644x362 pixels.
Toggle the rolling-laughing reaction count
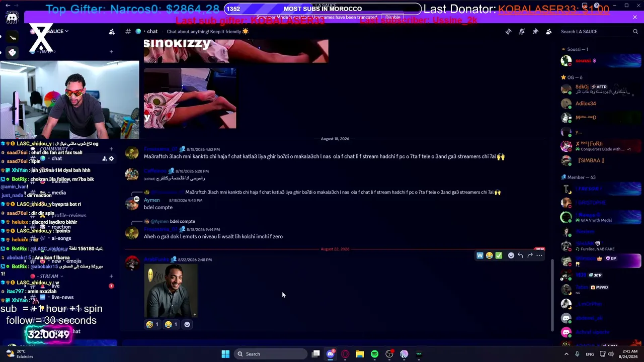(152, 324)
